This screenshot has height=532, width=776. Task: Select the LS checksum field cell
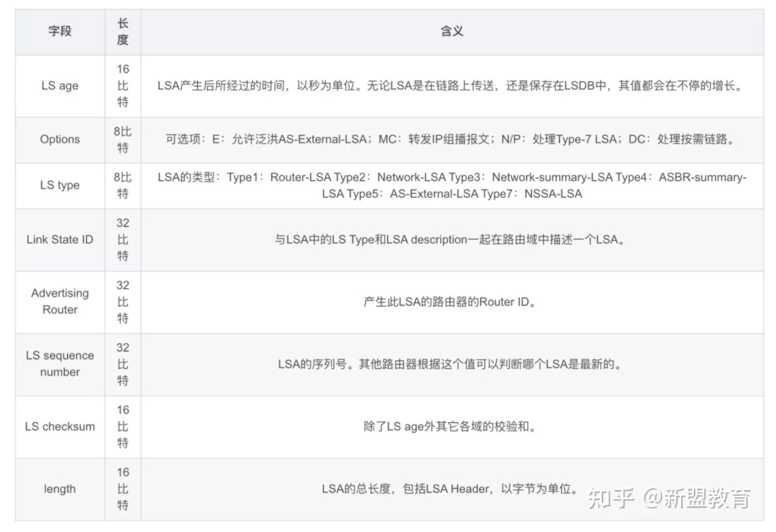coord(60,427)
